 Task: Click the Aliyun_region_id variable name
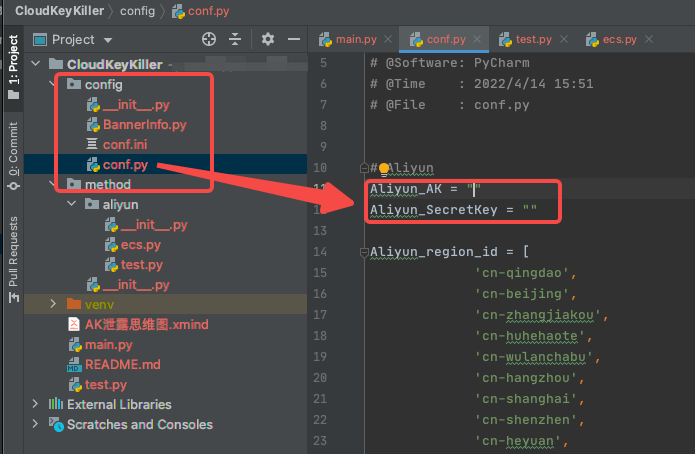coord(434,252)
